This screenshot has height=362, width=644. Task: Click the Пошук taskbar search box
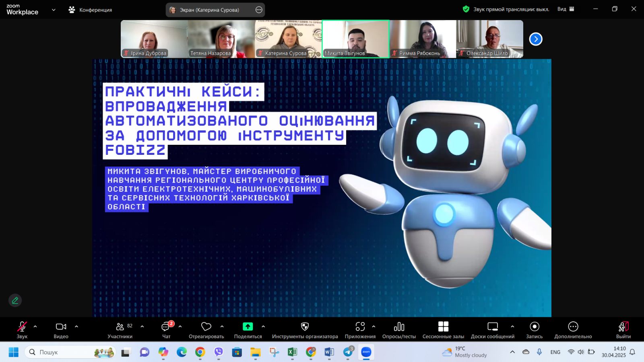(x=70, y=352)
